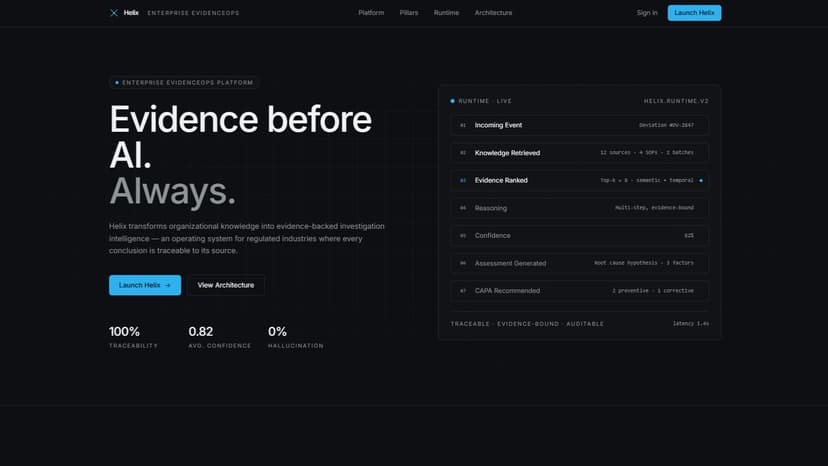Click the Runtime Live status dot
Screen dimensions: 828x466
[x=452, y=101]
